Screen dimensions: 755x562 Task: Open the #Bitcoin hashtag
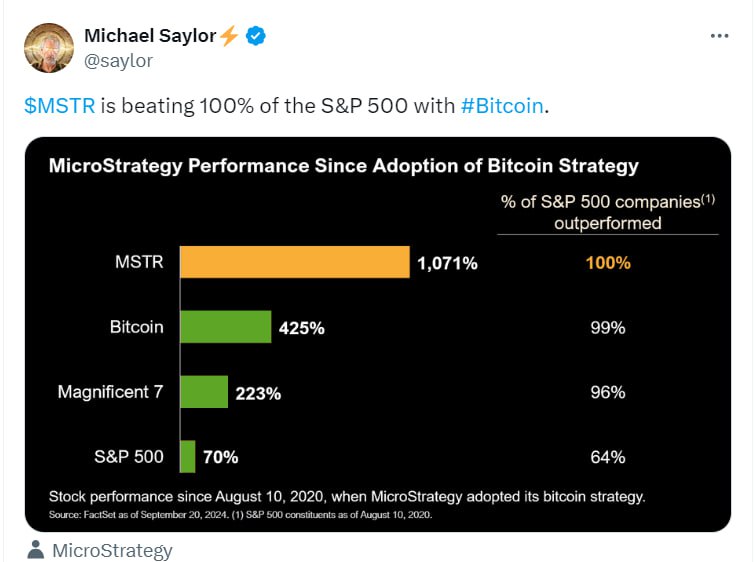(502, 106)
